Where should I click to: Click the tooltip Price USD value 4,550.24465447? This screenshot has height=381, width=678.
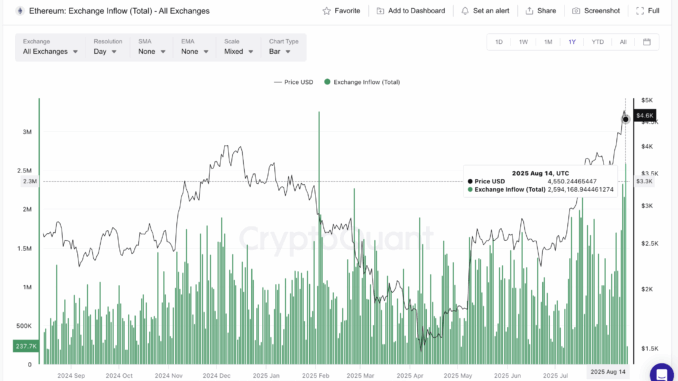pyautogui.click(x=572, y=181)
